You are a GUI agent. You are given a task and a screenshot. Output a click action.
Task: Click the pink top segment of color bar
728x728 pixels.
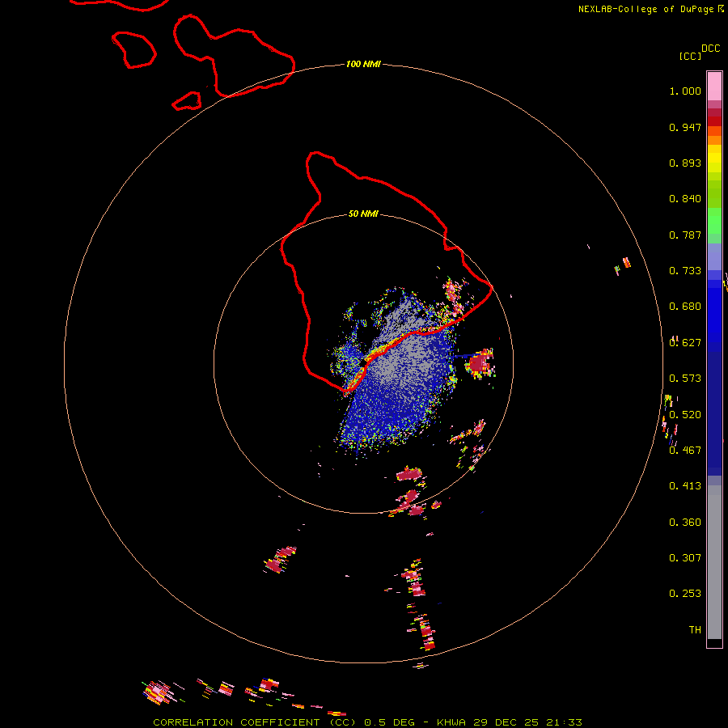(714, 86)
